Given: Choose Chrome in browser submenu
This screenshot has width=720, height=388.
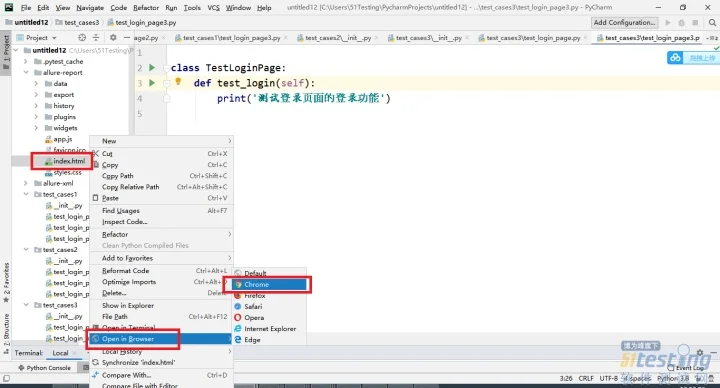Looking at the screenshot, I should (269, 285).
